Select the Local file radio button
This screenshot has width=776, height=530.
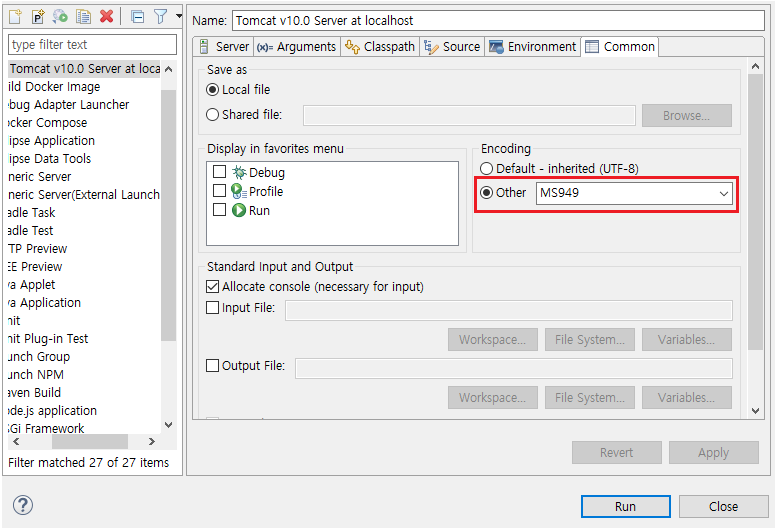coord(212,90)
